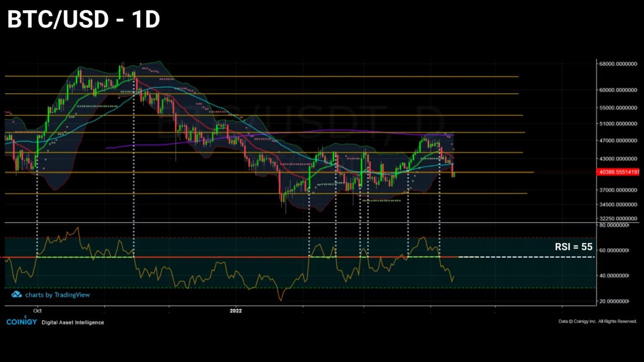
Task: Click the 'Data © Coinigy Inc.' copyright text
Action: 597,321
